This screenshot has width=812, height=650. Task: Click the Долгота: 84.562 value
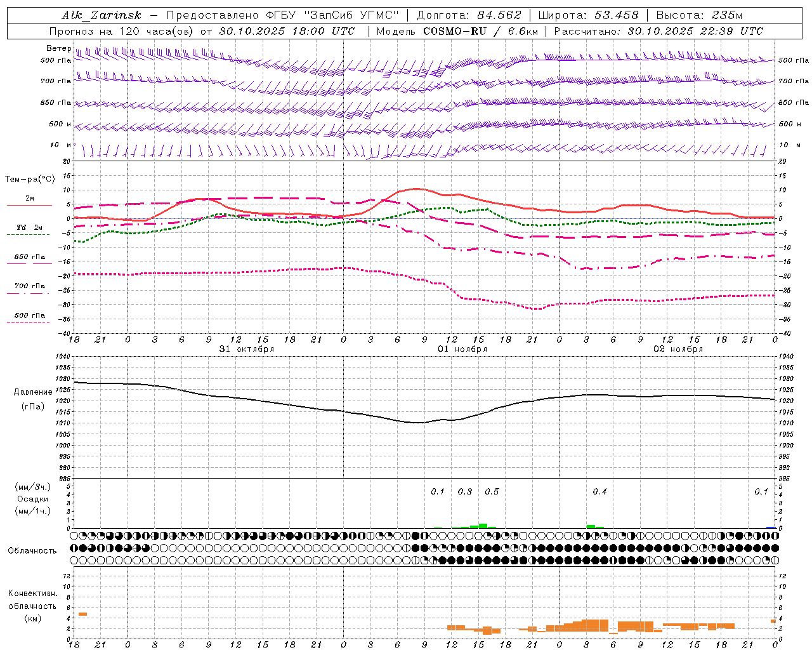point(469,15)
